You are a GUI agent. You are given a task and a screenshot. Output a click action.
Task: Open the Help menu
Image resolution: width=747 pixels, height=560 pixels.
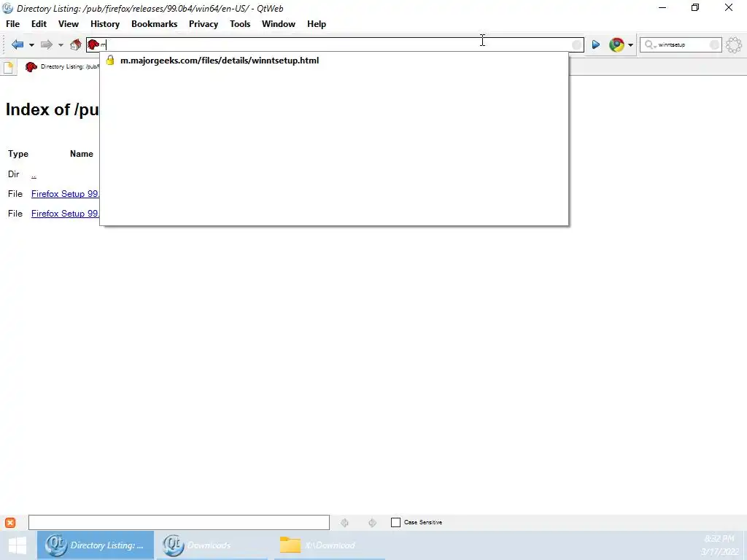coord(317,24)
